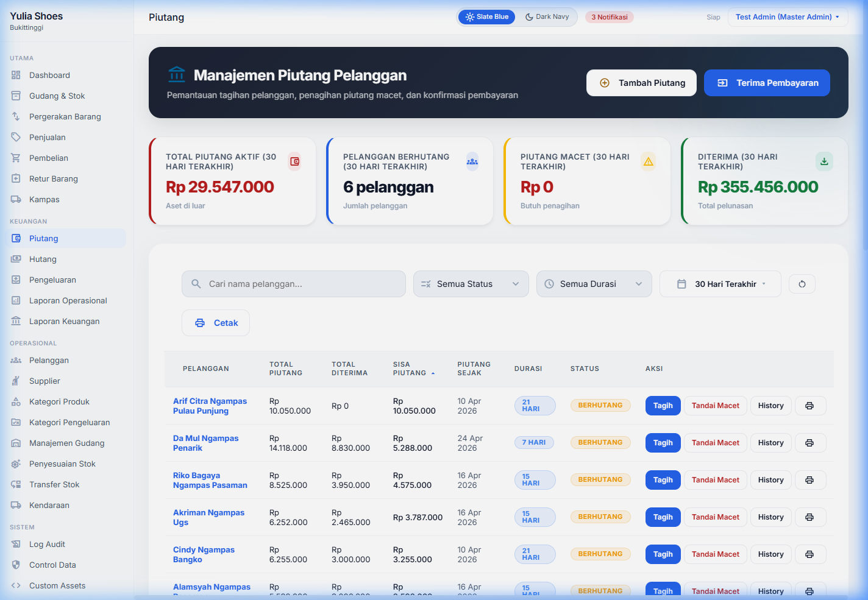Viewport: 868px width, 600px height.
Task: Sort by Sisa Piutang column header
Action: tap(414, 369)
